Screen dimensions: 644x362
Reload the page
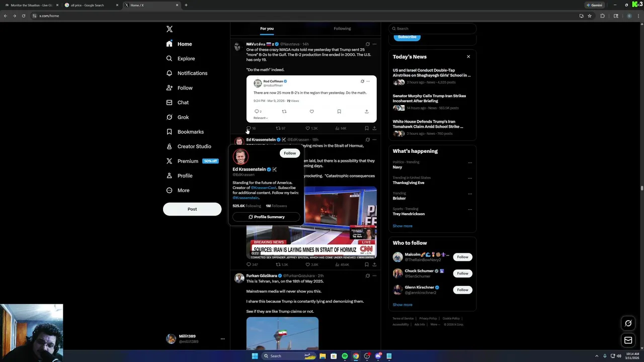click(23, 16)
